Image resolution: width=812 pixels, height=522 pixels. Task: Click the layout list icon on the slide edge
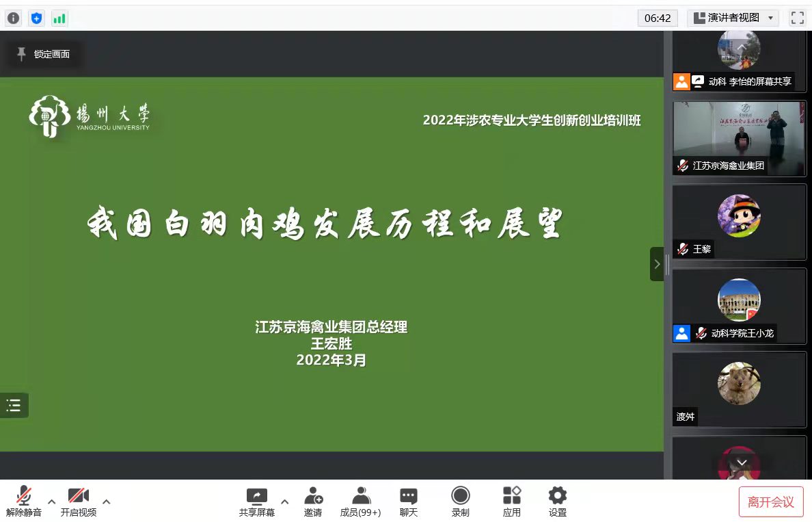[14, 405]
